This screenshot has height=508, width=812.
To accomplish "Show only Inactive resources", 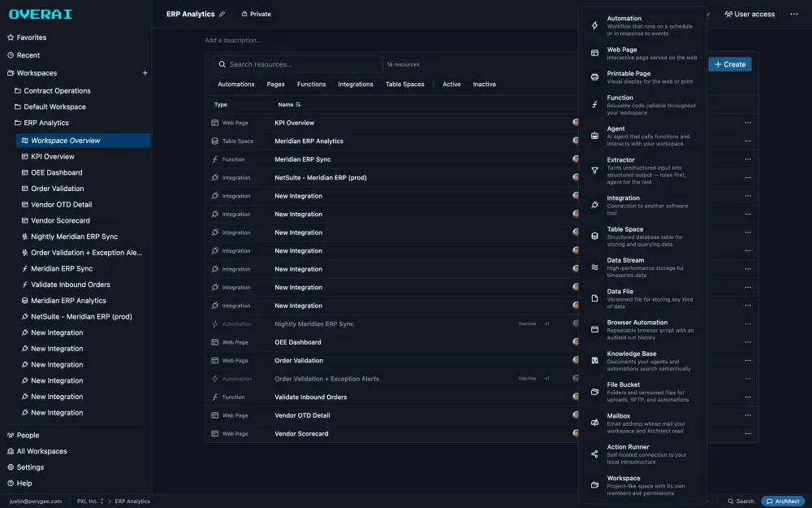I will coord(484,84).
